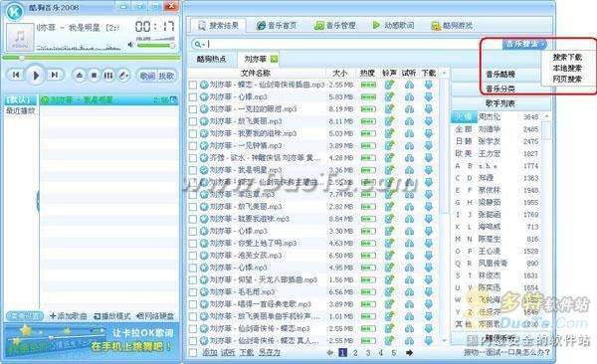The height and width of the screenshot is (364, 597).
Task: Check the 我是明星.mp3 row checkbox
Action: point(193,170)
